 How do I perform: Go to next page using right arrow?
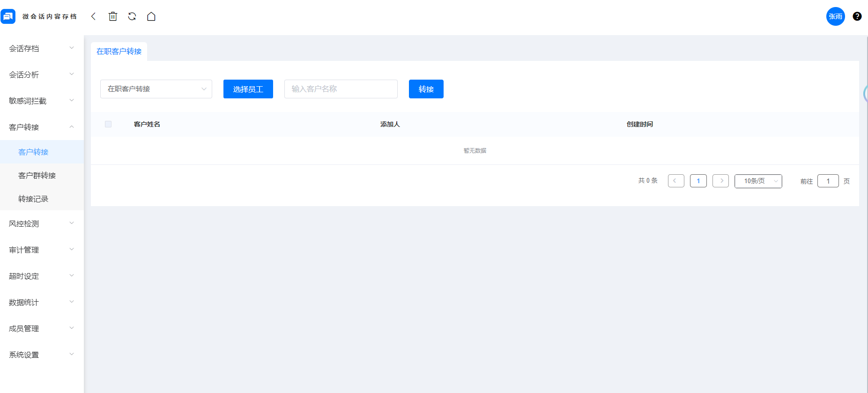[720, 181]
